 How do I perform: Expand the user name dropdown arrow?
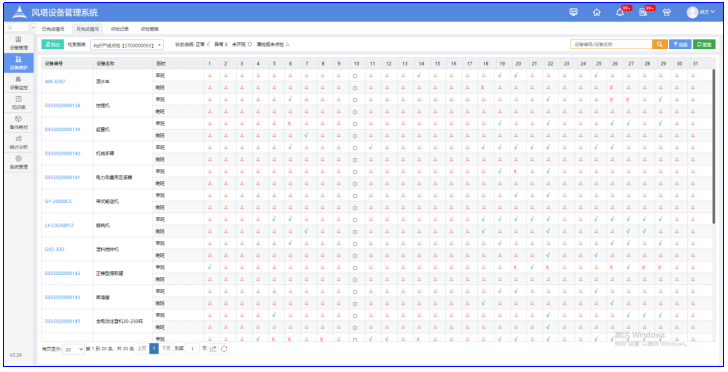point(713,12)
